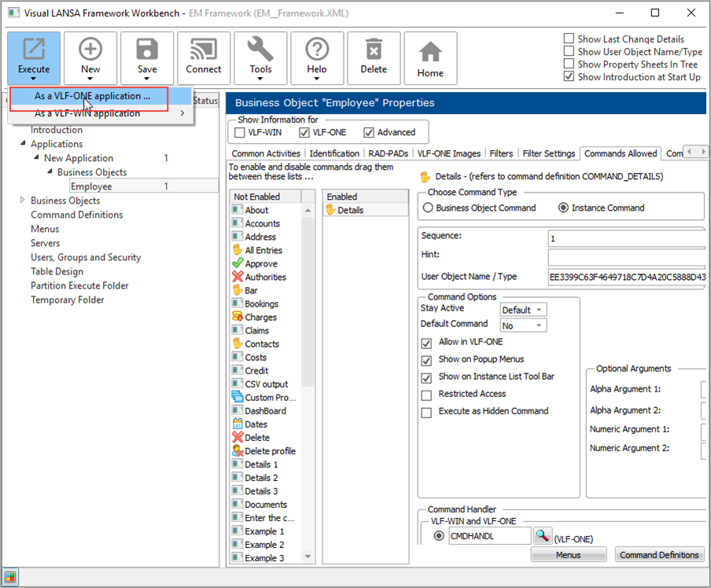Click the magnifier icon beside CMDHANDL

coord(543,536)
